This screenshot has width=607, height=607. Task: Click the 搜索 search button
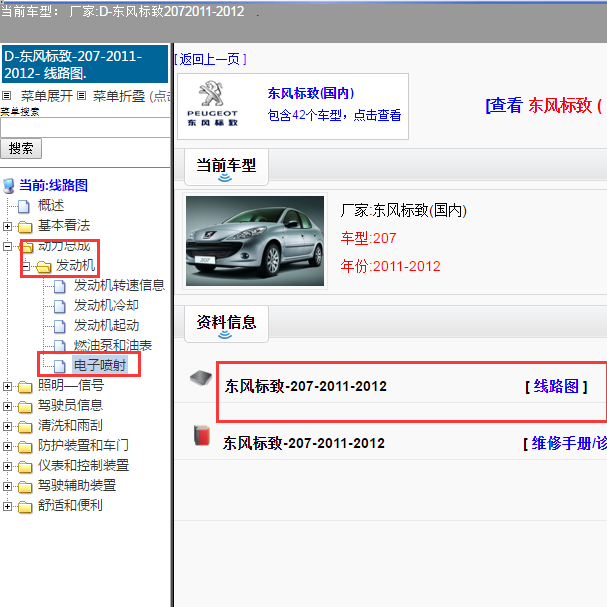[21, 149]
